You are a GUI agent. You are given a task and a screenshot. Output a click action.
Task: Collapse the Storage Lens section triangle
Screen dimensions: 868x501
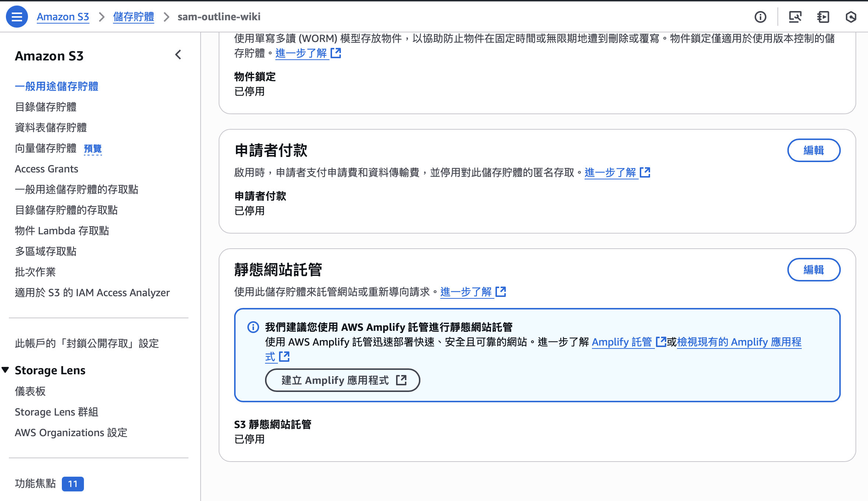(6, 370)
